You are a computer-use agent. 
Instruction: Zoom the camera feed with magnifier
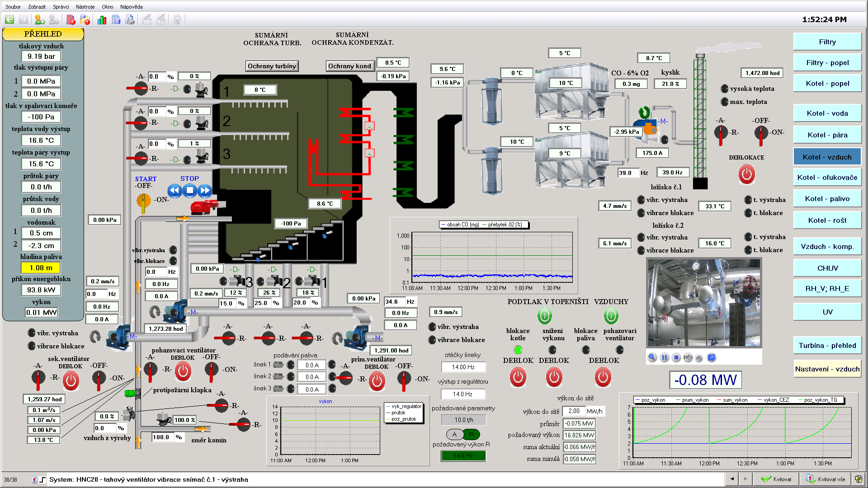tap(652, 357)
